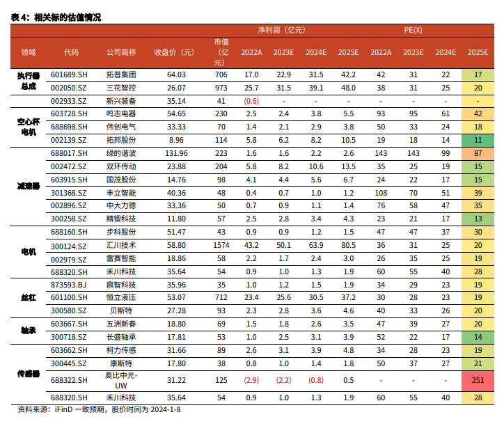Select company name 新兴装备
This screenshot has height=433, width=504.
(x=121, y=101)
